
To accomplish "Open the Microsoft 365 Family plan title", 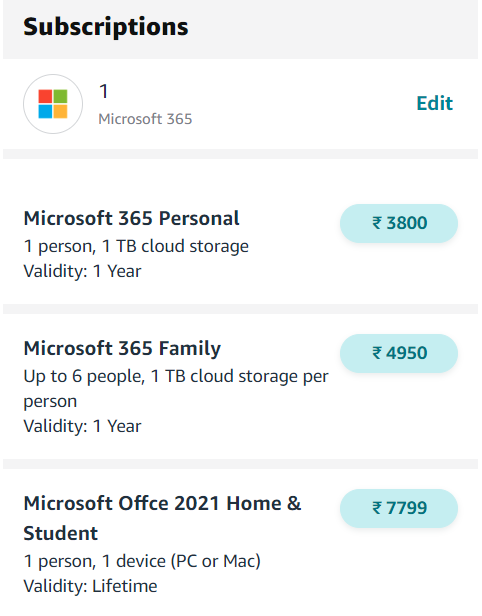I will [122, 348].
